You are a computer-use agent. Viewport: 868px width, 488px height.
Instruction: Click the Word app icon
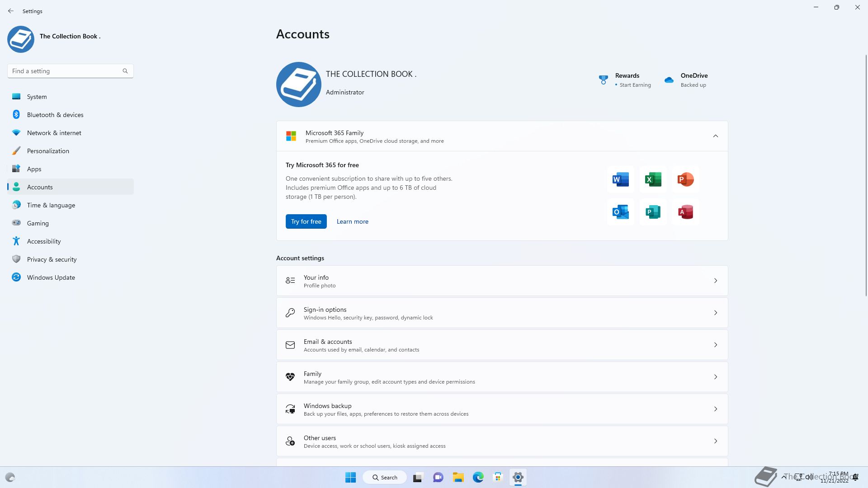click(620, 179)
